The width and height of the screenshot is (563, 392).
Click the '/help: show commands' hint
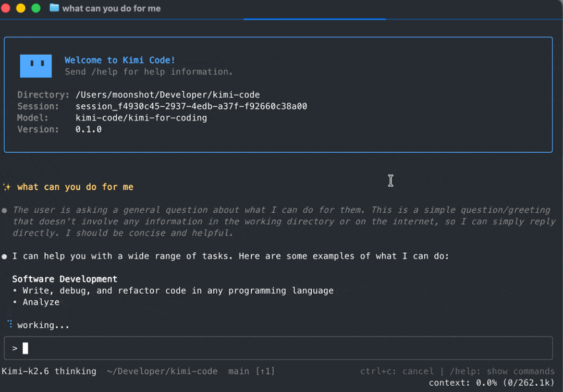pos(502,371)
